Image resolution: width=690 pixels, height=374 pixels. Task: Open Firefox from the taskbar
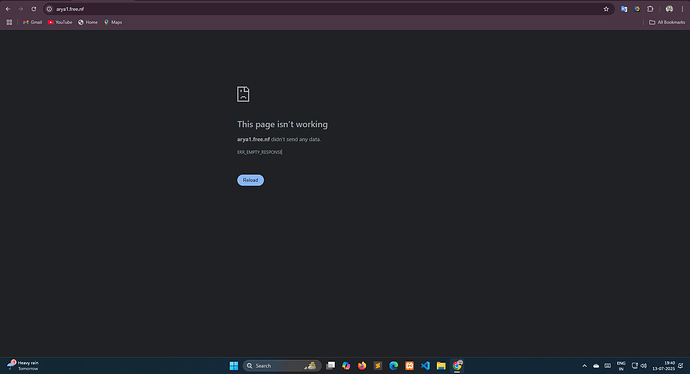pyautogui.click(x=362, y=366)
